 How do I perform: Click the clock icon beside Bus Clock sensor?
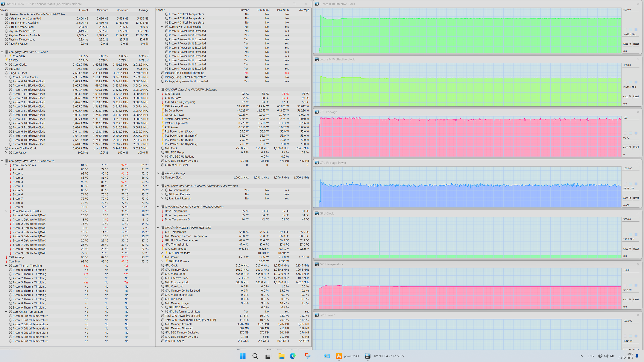(x=6, y=69)
